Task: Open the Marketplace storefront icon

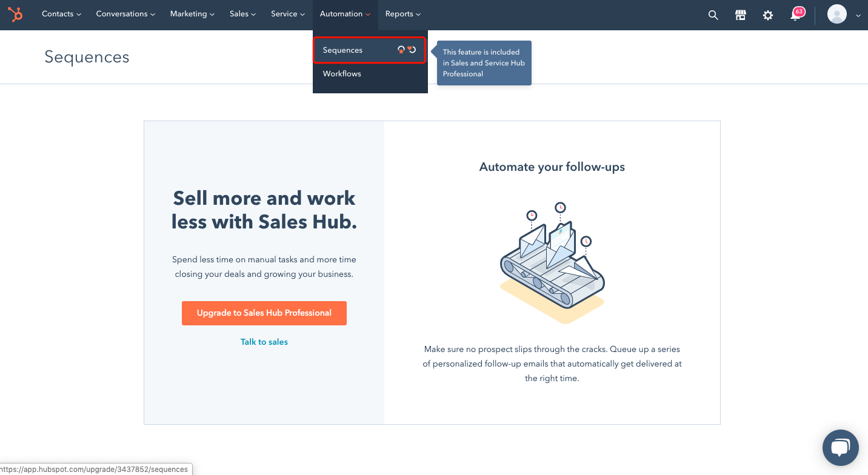Action: click(x=741, y=15)
